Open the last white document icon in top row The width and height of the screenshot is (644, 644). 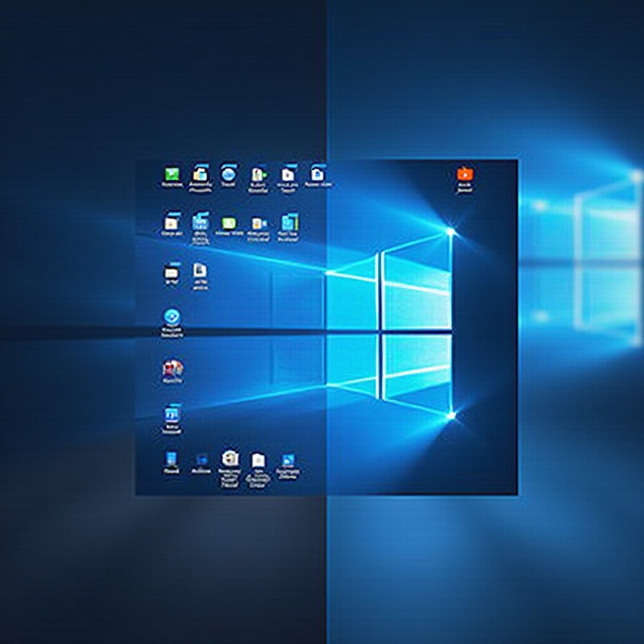pos(317,174)
